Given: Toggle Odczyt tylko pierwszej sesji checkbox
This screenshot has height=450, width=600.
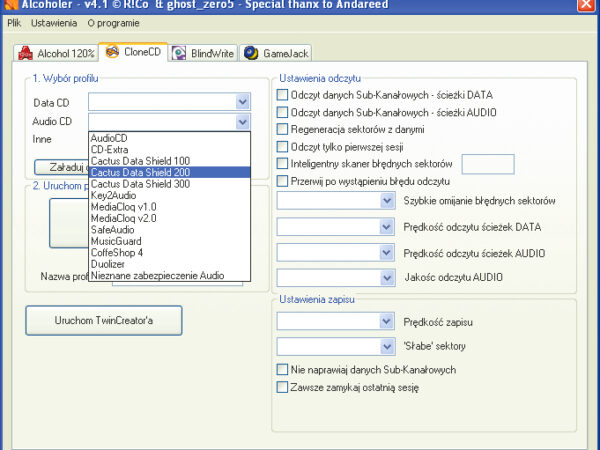Looking at the screenshot, I should [x=282, y=146].
